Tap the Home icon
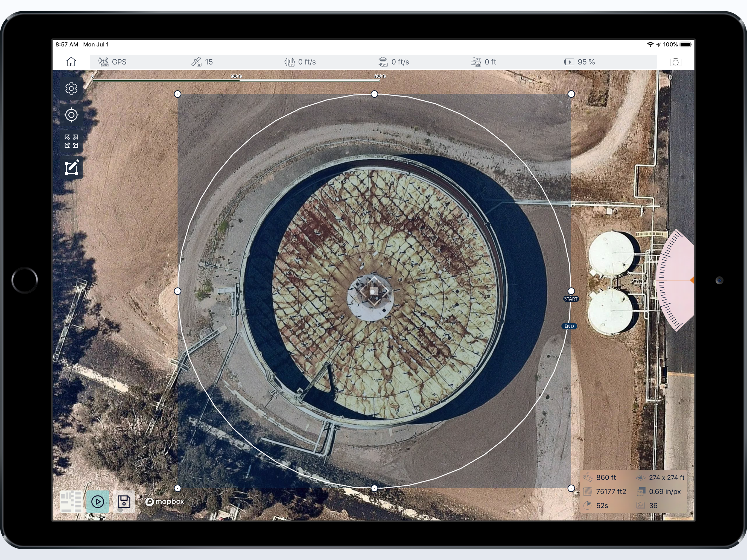This screenshot has height=560, width=747. point(71,62)
